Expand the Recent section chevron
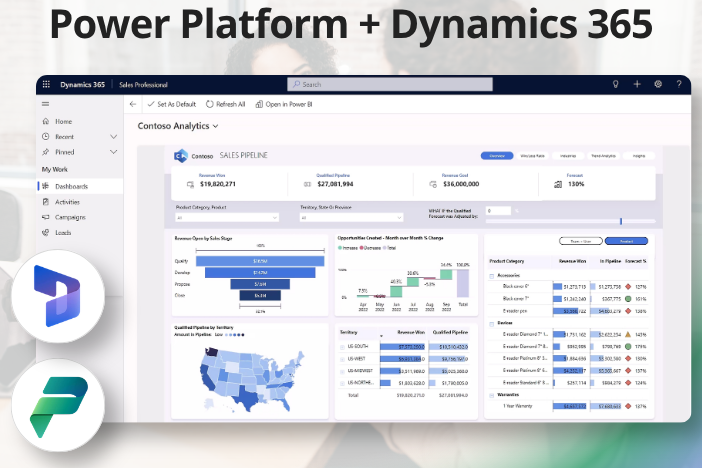This screenshot has width=702, height=468. 114,137
